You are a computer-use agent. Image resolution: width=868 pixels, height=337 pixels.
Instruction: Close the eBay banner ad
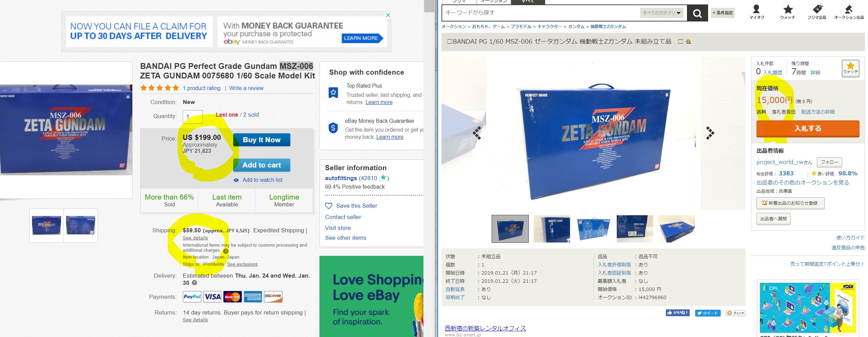tap(388, 15)
